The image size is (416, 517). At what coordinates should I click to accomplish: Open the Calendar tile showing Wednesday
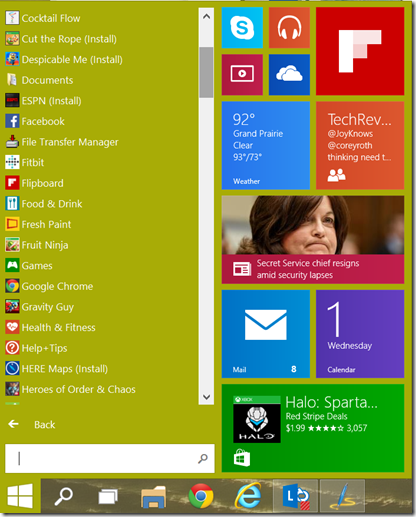pyautogui.click(x=360, y=334)
